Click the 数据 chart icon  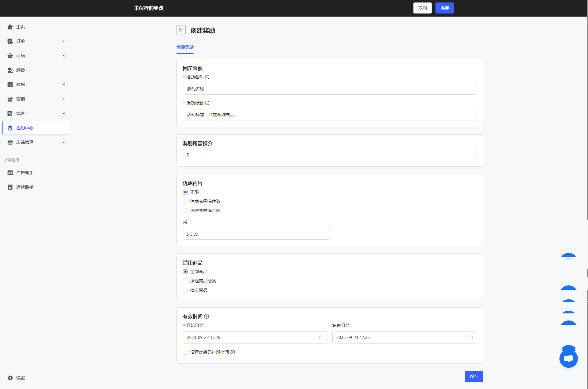pyautogui.click(x=10, y=84)
